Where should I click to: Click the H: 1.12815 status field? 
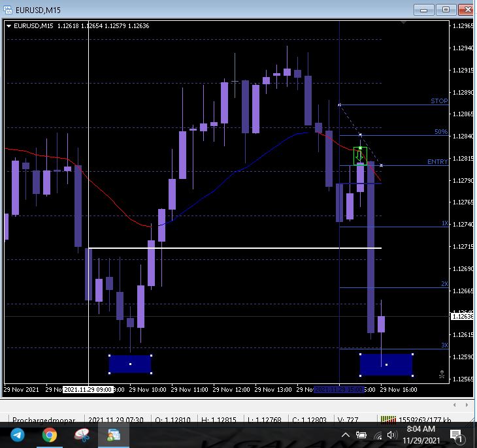[219, 420]
